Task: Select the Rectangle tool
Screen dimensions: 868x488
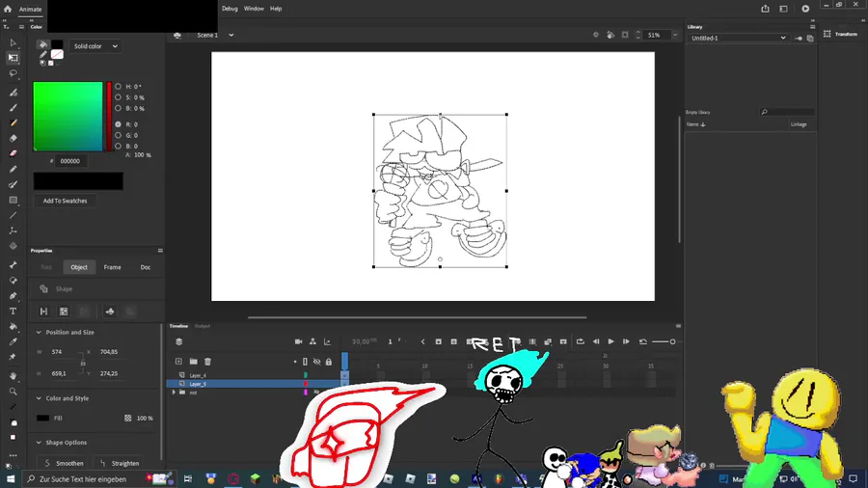Action: (13, 200)
